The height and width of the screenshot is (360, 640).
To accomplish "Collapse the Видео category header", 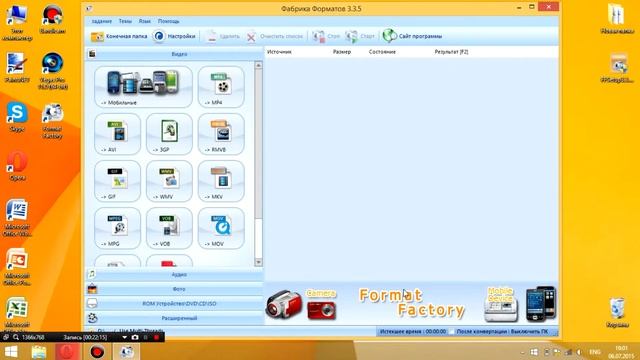I will pyautogui.click(x=175, y=54).
